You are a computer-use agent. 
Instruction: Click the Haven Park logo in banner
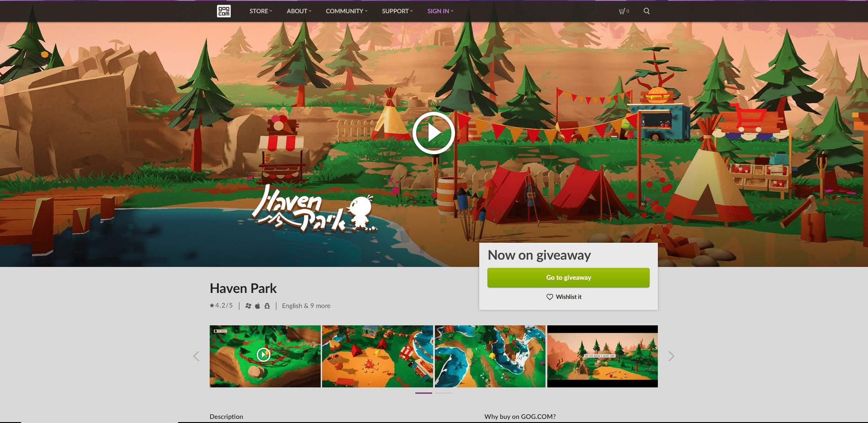pyautogui.click(x=314, y=209)
